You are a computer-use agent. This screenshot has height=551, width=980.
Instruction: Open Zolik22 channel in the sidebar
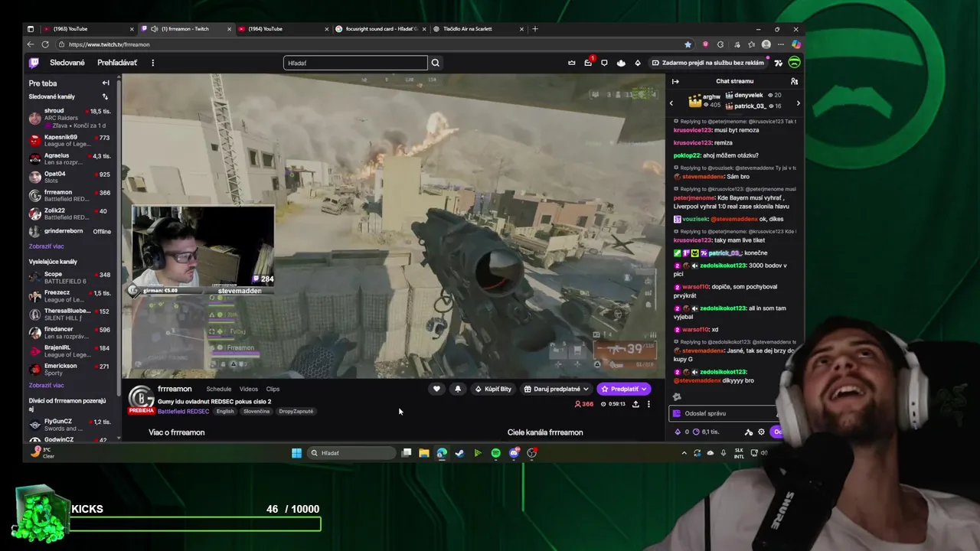pyautogui.click(x=70, y=214)
